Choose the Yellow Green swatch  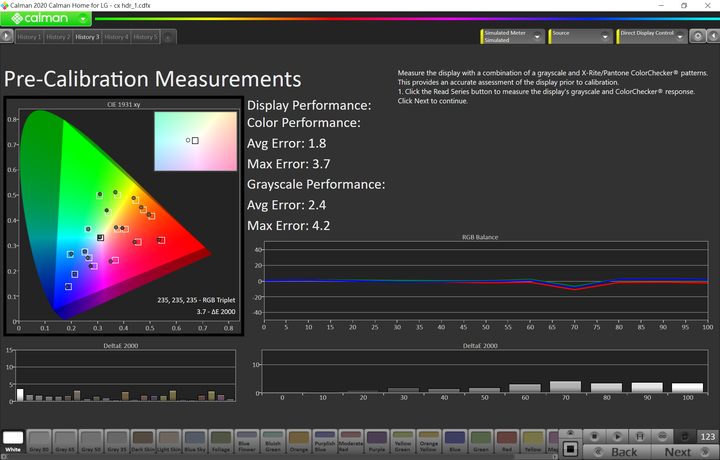[403, 441]
